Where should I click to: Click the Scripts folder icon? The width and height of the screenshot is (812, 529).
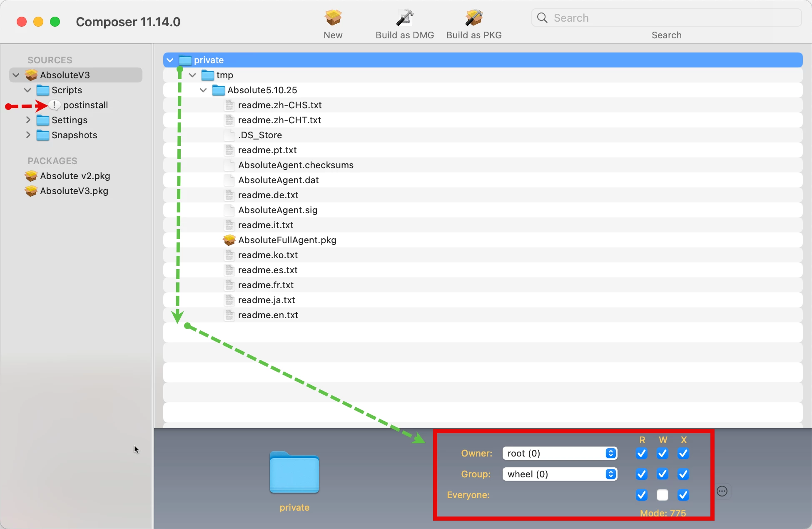coord(43,90)
